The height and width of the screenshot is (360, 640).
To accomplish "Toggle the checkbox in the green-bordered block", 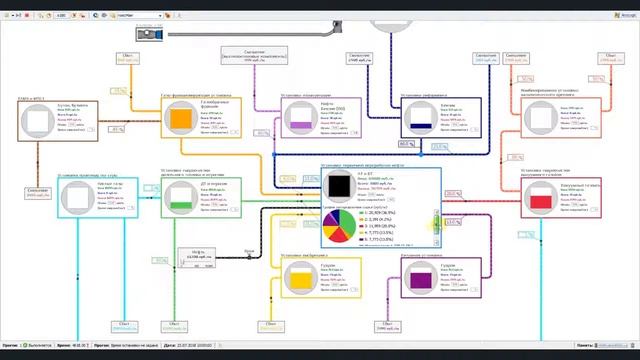I will click(235, 210).
